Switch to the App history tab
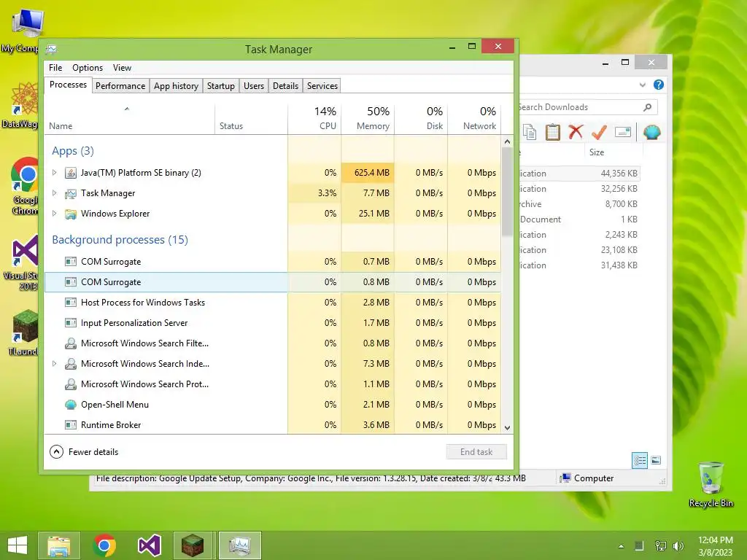This screenshot has width=747, height=560. 176,86
